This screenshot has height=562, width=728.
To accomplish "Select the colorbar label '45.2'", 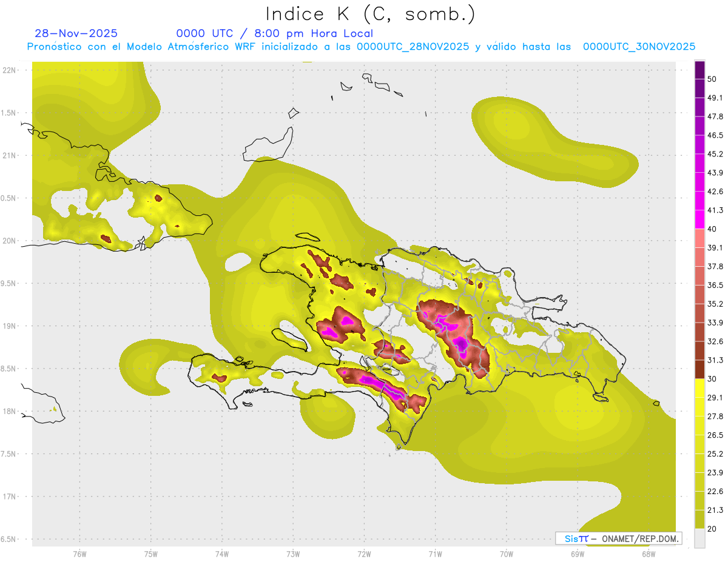I will pos(715,154).
